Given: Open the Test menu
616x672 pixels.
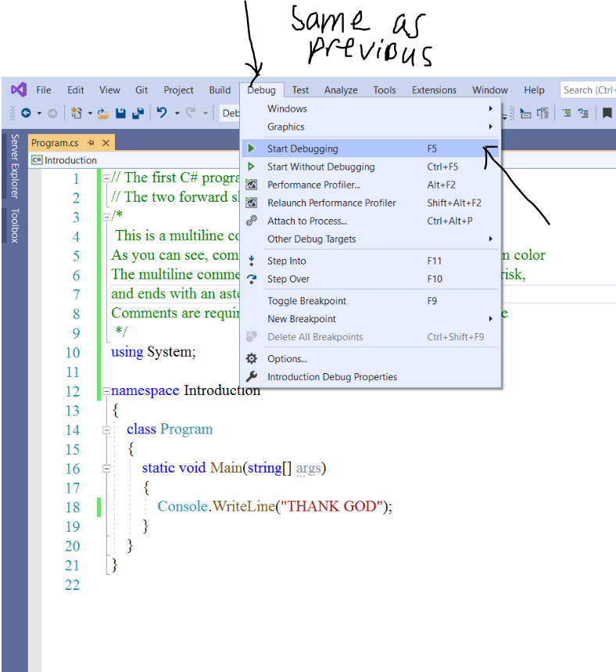Looking at the screenshot, I should coord(300,90).
